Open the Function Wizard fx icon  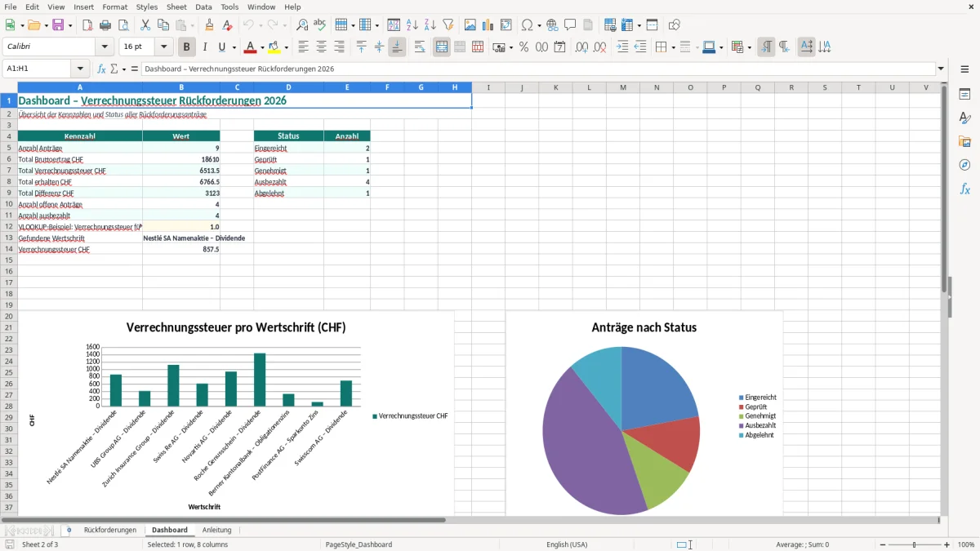tap(102, 69)
